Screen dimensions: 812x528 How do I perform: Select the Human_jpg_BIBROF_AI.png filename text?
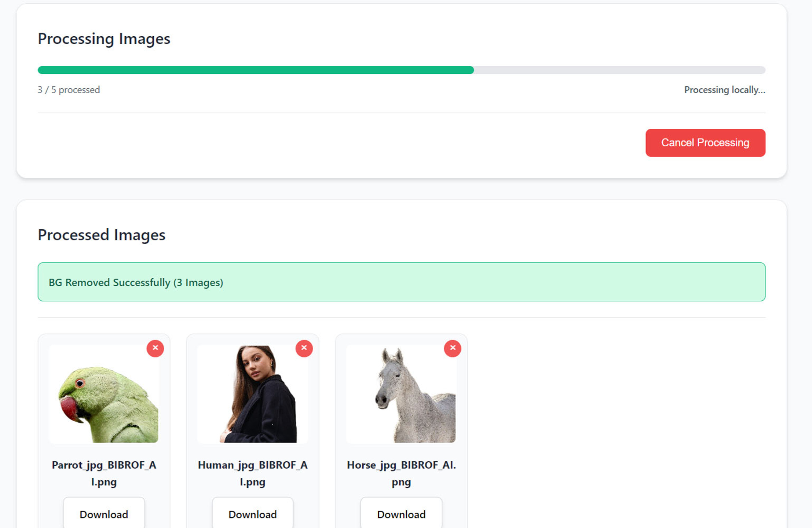click(253, 473)
